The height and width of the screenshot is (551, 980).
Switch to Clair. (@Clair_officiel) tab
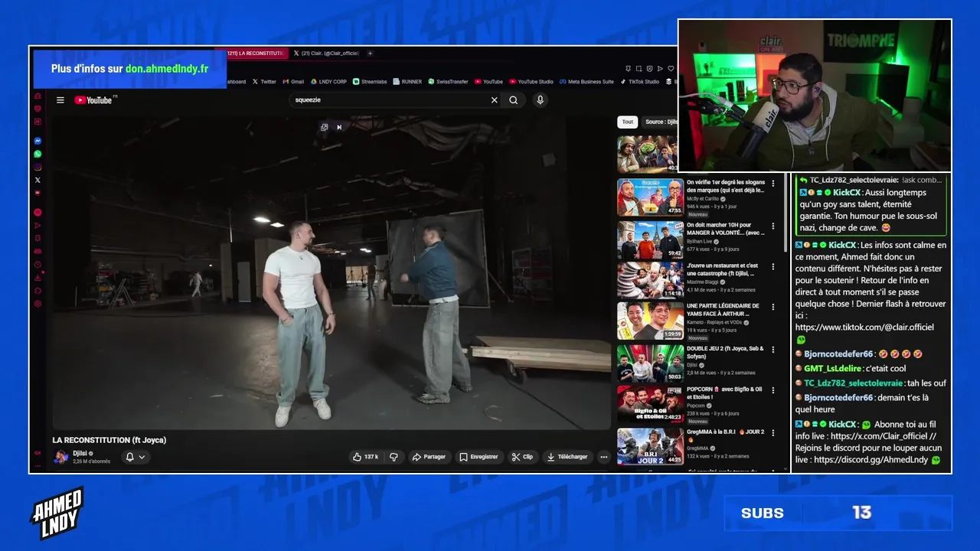pyautogui.click(x=326, y=54)
